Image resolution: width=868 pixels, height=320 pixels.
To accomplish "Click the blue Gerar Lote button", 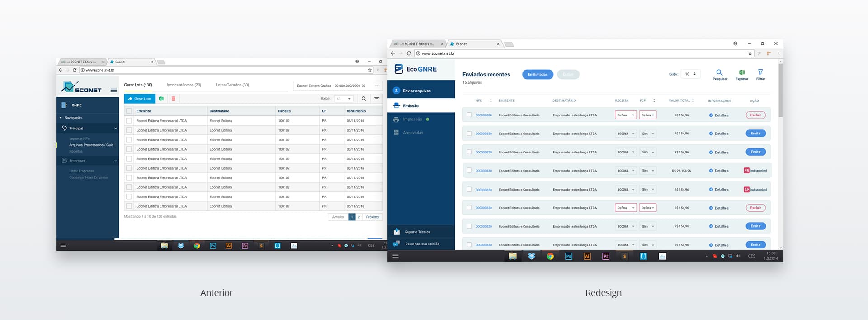I will (139, 99).
